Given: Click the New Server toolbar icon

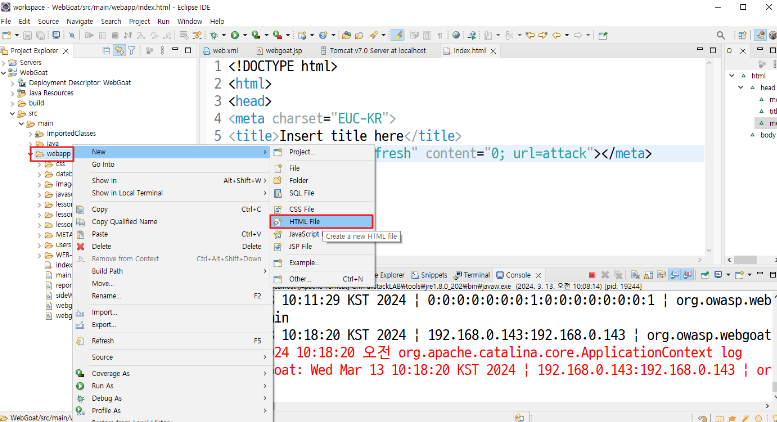Looking at the screenshot, I should pyautogui.click(x=302, y=35).
